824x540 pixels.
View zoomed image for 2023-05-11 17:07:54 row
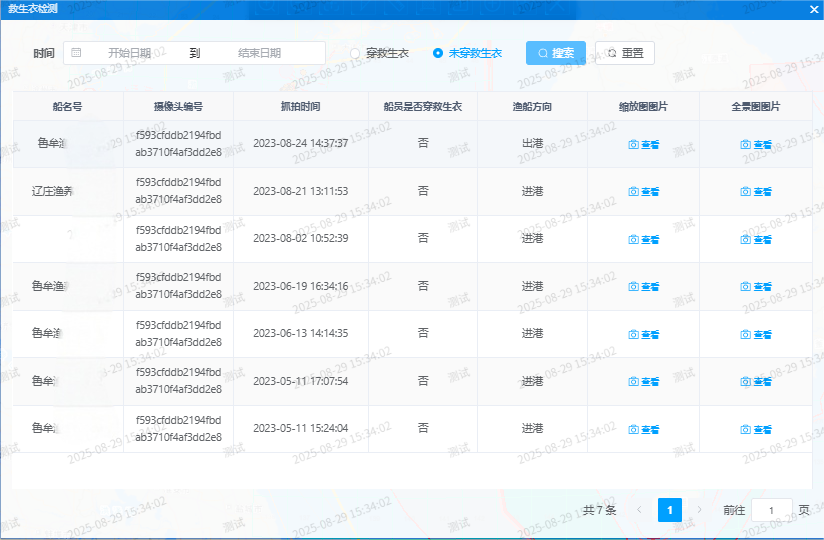[x=643, y=381]
